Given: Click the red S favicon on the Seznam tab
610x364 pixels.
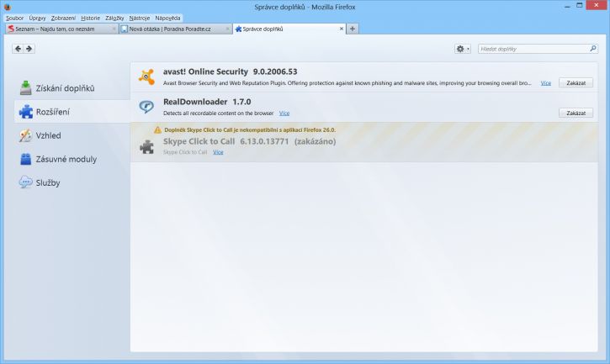Looking at the screenshot, I should pos(11,29).
